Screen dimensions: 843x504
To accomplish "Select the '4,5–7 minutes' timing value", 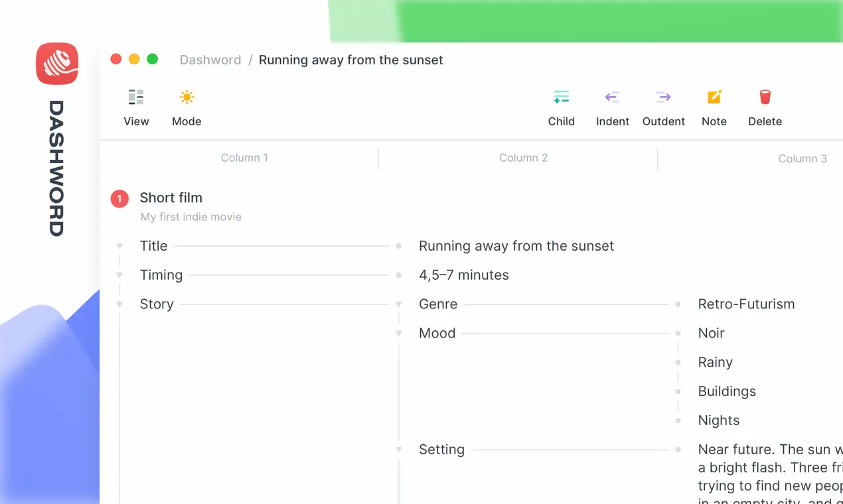I will (464, 275).
